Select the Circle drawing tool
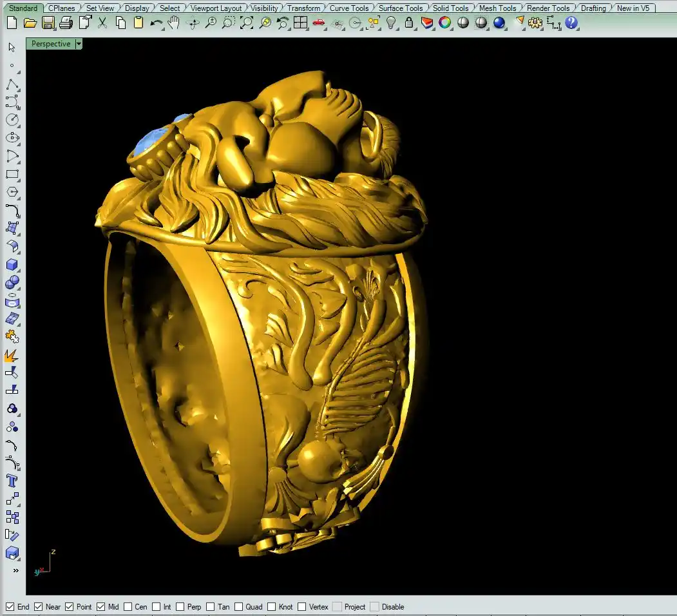The image size is (677, 616). (12, 120)
